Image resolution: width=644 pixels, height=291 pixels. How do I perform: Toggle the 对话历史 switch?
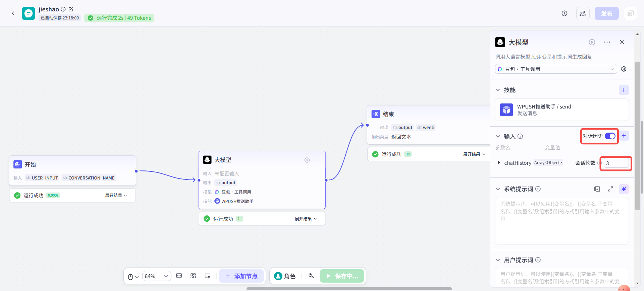[x=610, y=136]
